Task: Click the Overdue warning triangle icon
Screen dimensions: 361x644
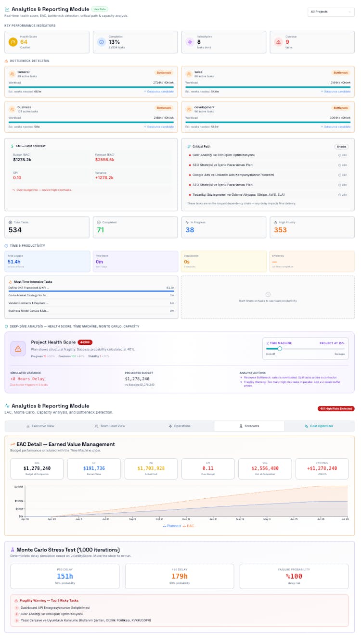Action: pyautogui.click(x=279, y=42)
